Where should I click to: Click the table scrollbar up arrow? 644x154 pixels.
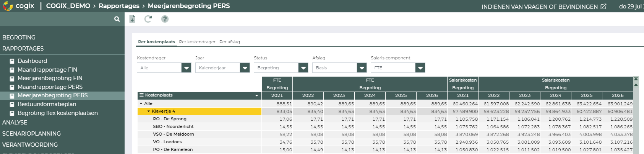click(636, 85)
